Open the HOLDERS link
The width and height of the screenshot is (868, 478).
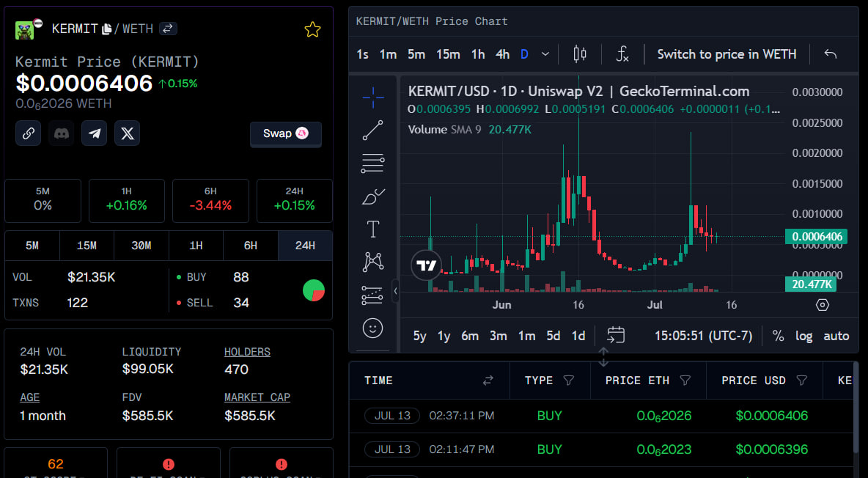coord(247,352)
